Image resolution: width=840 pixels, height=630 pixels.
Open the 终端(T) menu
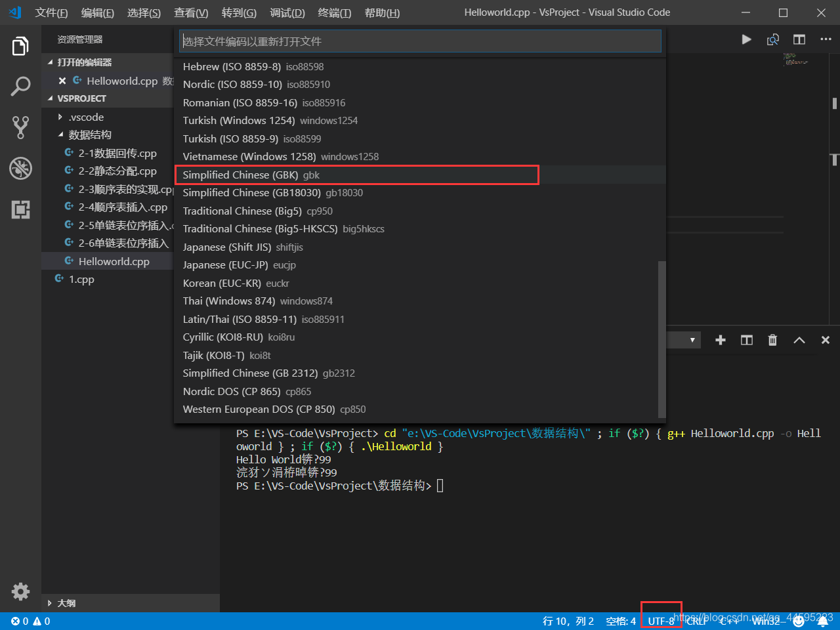click(x=335, y=12)
